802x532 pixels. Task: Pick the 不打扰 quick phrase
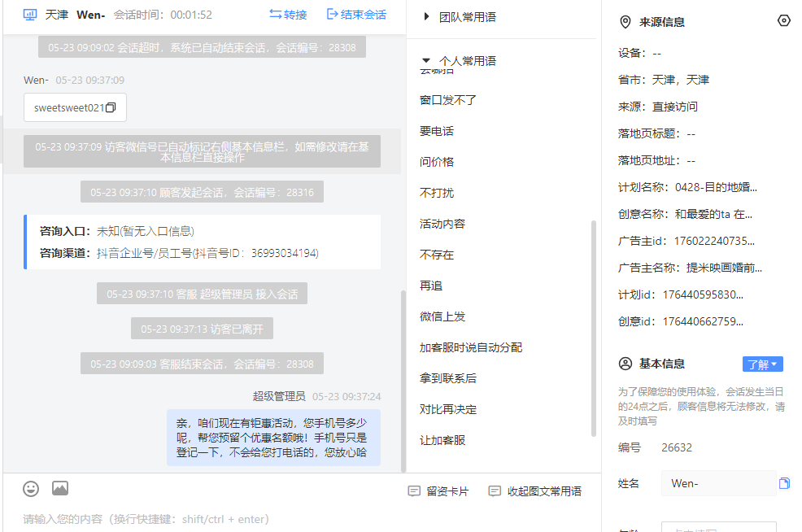(x=437, y=193)
